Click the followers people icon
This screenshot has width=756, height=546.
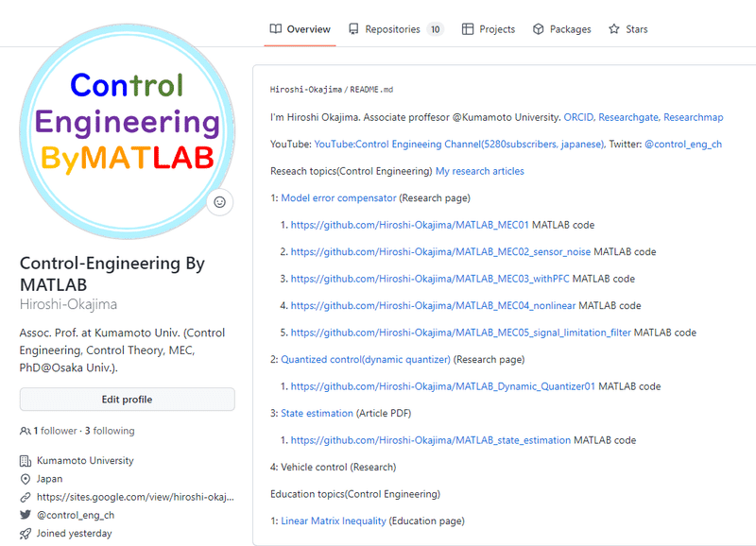click(x=26, y=431)
